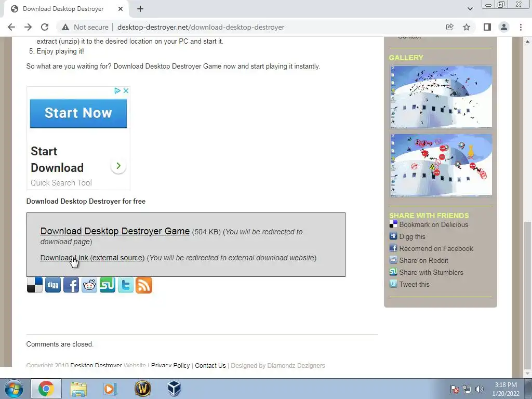Click Share on Reddit in sidebar
The width and height of the screenshot is (532, 399).
pos(424,260)
